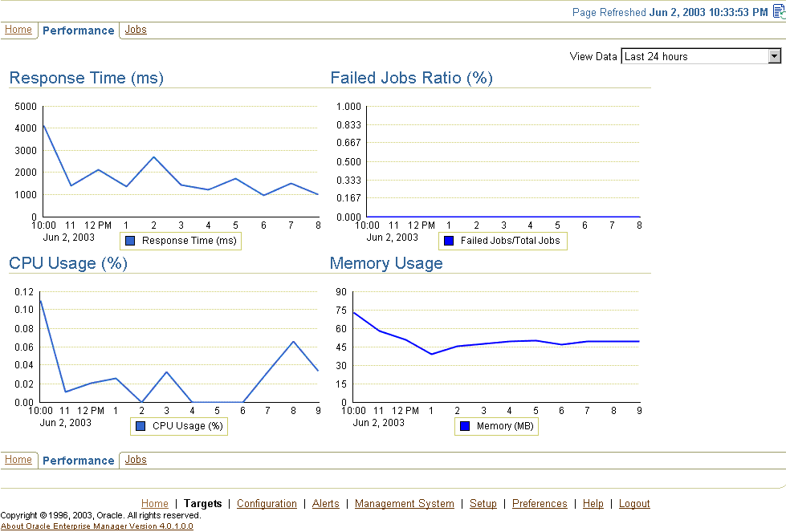Click the Memory (MB) legend label
Image resolution: width=786 pixels, height=532 pixels.
[x=505, y=426]
